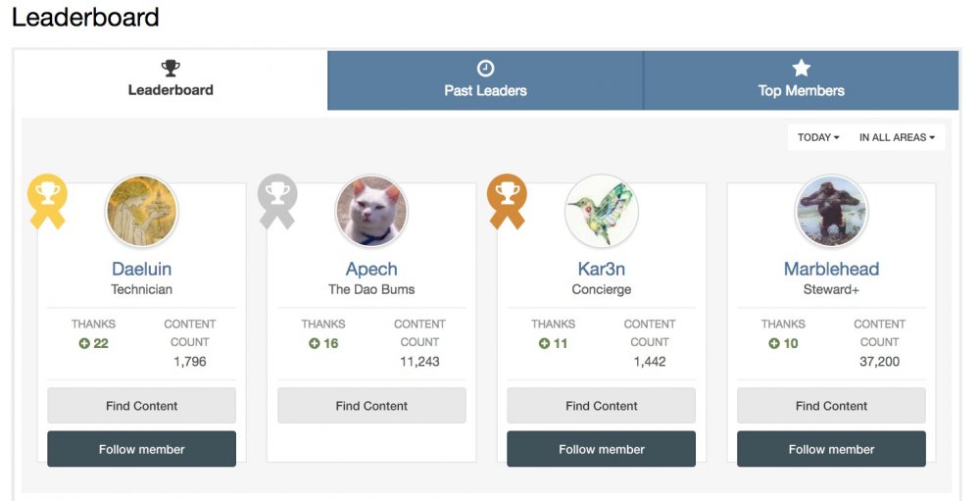Viewport: 980px width, 501px height.
Task: Follow member Marblehead
Action: point(831,449)
